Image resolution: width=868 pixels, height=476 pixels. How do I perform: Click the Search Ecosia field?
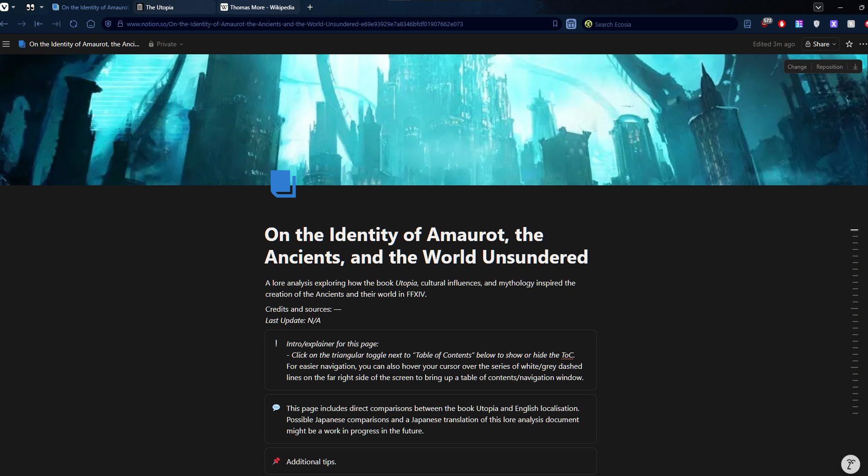[660, 24]
